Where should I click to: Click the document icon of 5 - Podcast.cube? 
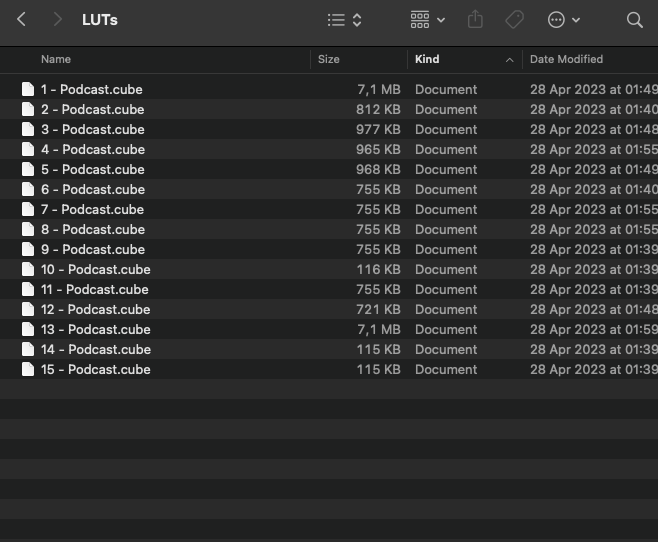pyautogui.click(x=28, y=170)
